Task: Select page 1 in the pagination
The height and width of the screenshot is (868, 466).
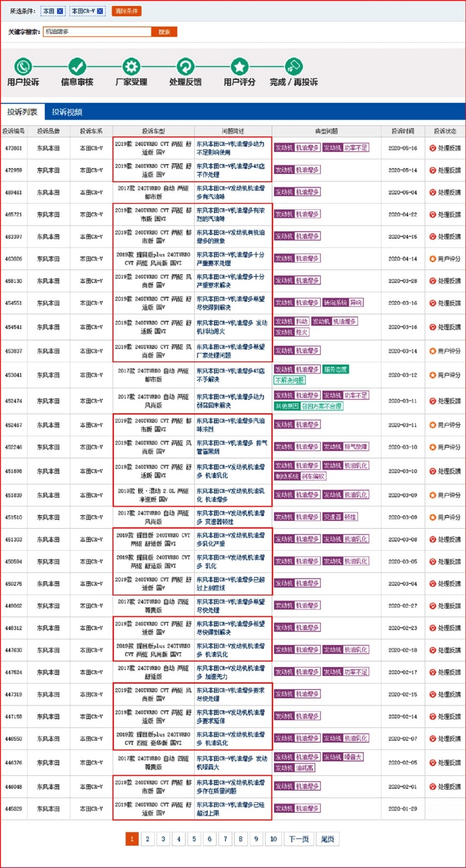Action: pos(132,839)
